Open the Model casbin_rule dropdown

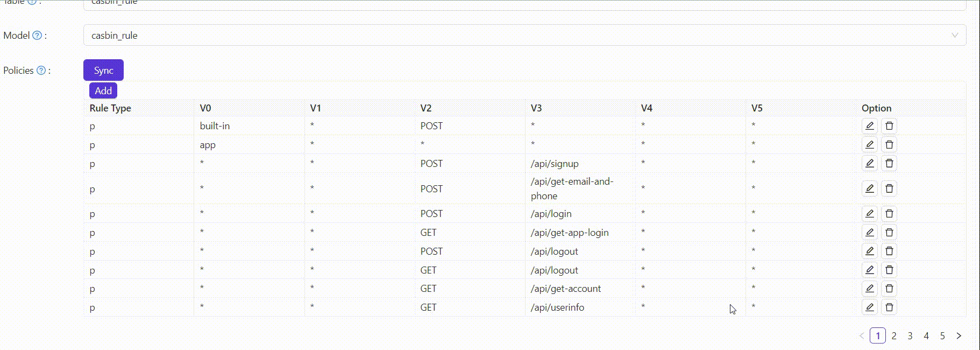(x=516, y=36)
